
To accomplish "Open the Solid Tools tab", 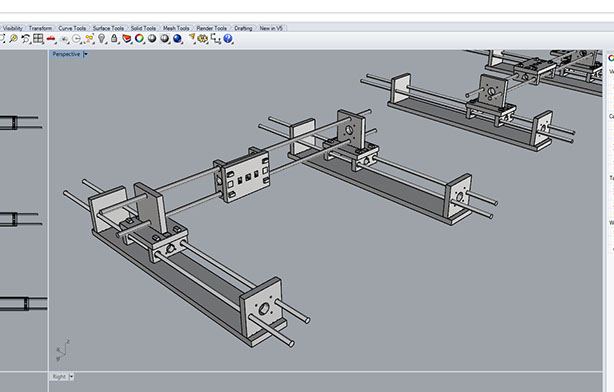I will (x=143, y=28).
